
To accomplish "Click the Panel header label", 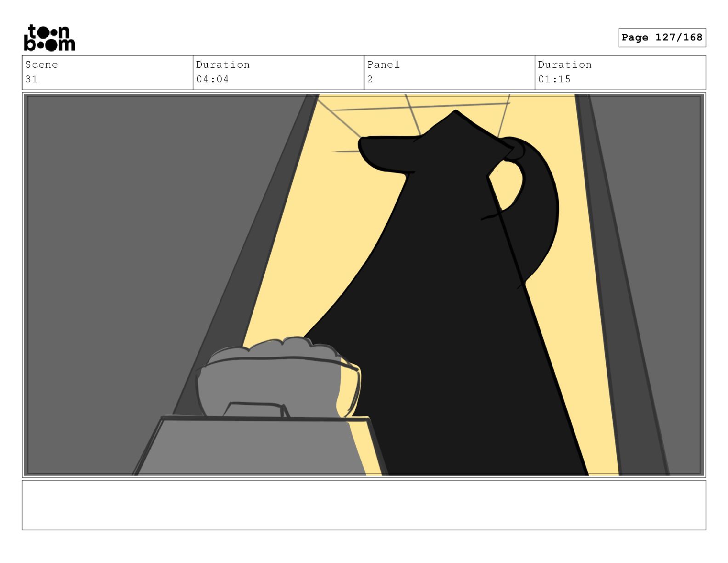I will point(383,64).
